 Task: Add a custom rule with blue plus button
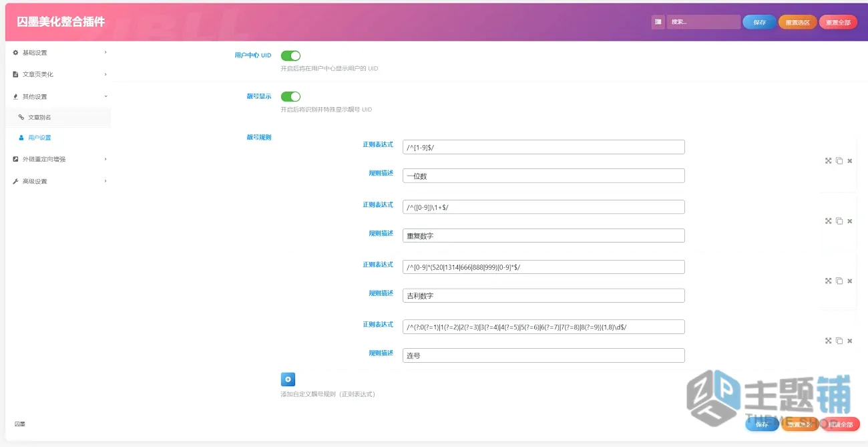click(x=288, y=380)
